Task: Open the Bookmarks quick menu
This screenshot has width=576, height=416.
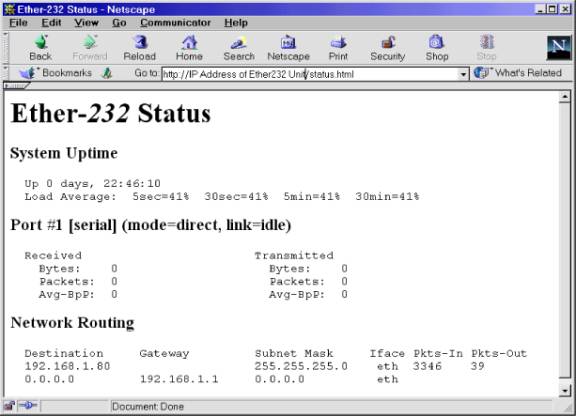Action: pyautogui.click(x=56, y=73)
